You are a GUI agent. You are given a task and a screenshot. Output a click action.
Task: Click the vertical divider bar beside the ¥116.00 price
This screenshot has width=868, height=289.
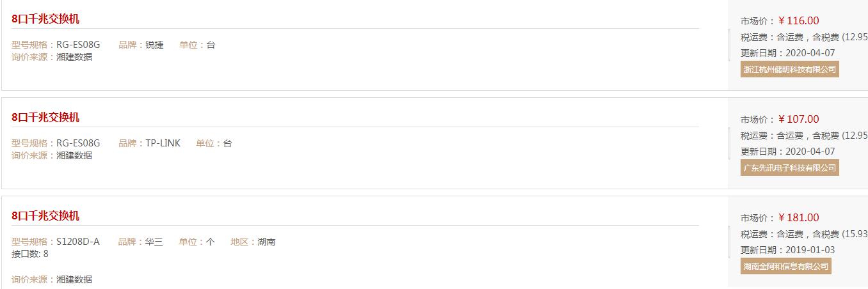(x=729, y=45)
